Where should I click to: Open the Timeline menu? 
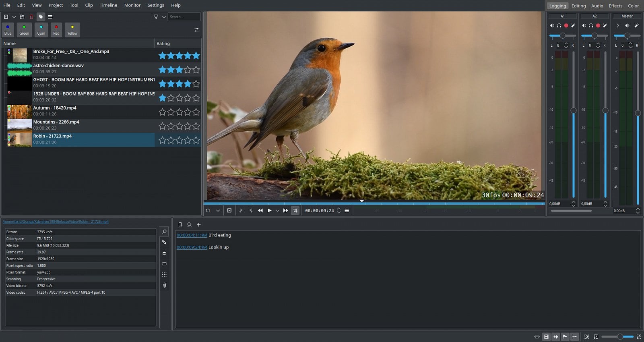coord(108,5)
